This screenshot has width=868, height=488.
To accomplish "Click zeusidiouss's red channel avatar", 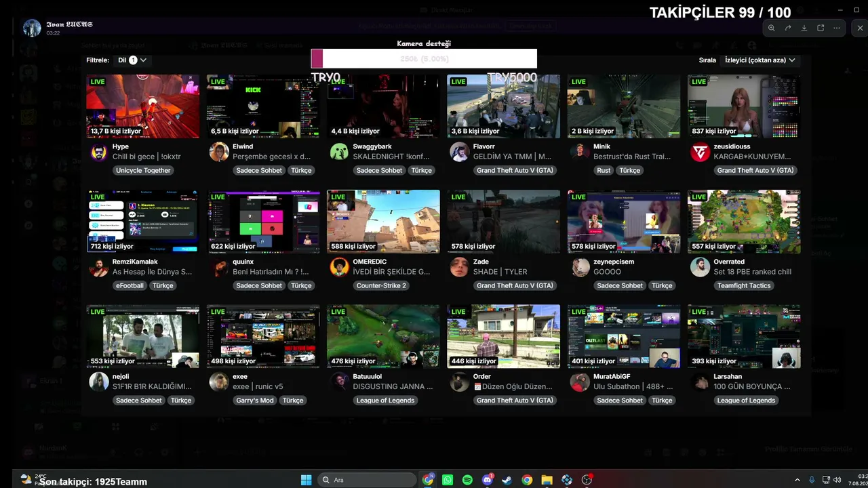I will 700,152.
